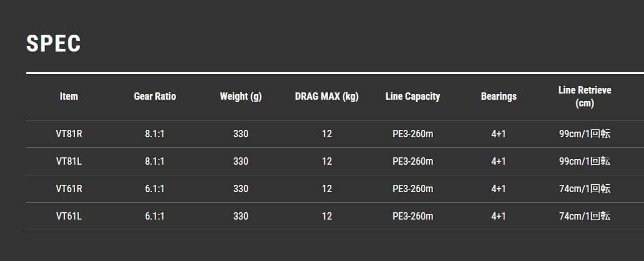Click the 8.1:1 gear ratio for VT81R
The image size is (644, 261).
click(x=155, y=134)
